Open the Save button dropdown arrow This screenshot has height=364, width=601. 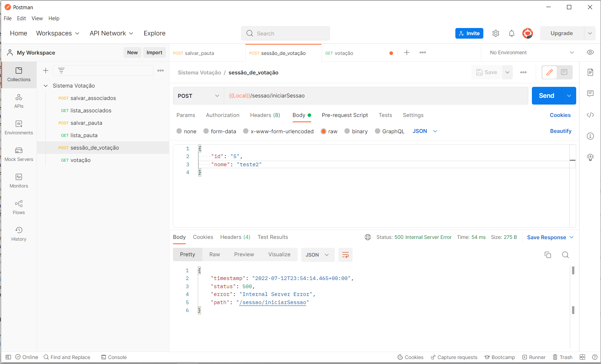click(x=507, y=72)
